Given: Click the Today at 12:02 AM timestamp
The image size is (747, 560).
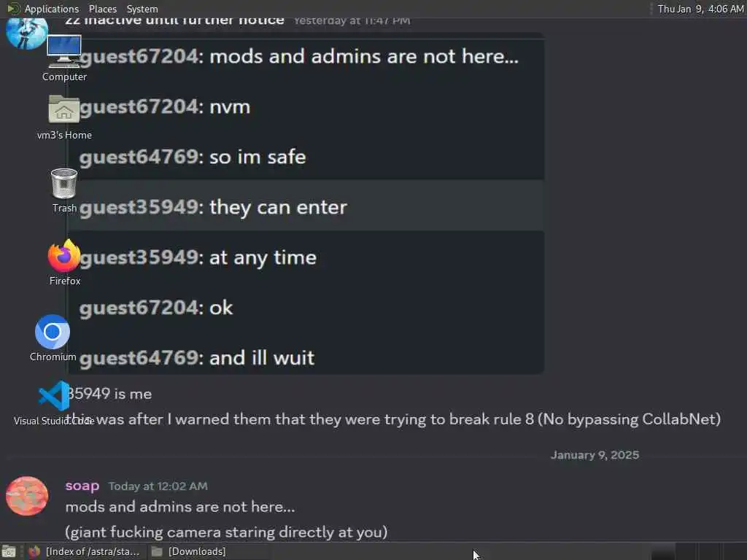Looking at the screenshot, I should click(x=158, y=486).
